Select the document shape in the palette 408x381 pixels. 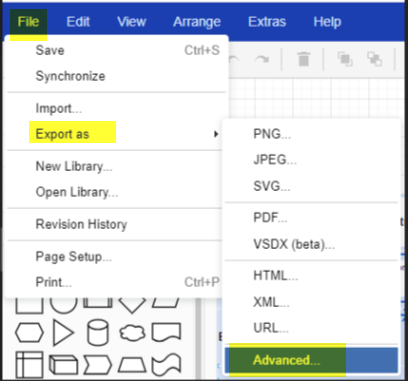click(x=166, y=332)
